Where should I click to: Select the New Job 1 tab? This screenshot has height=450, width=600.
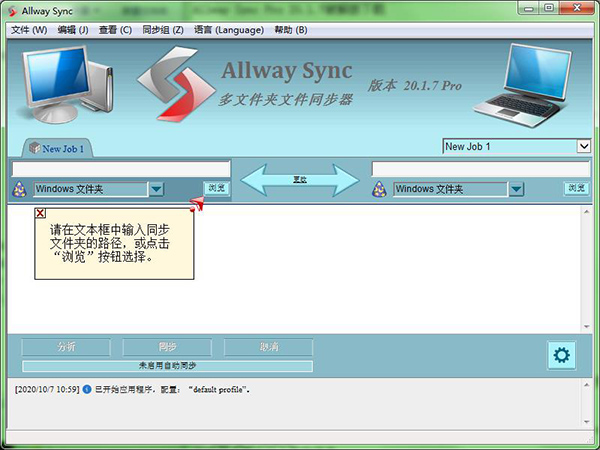pos(57,148)
